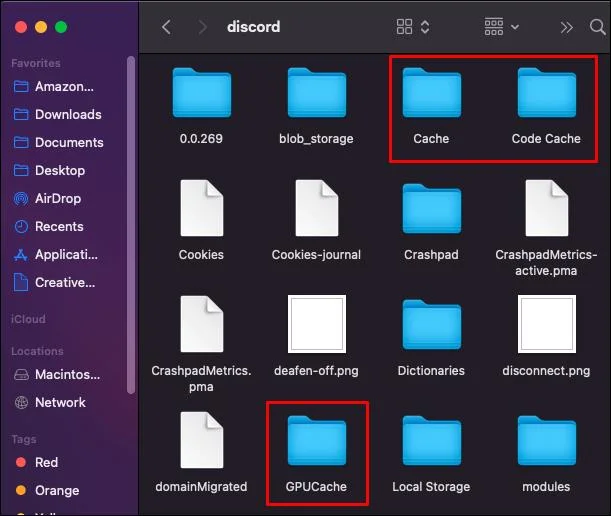Viewport: 611px width, 516px height.
Task: Select the Cookies-journal file icon
Action: coord(316,208)
